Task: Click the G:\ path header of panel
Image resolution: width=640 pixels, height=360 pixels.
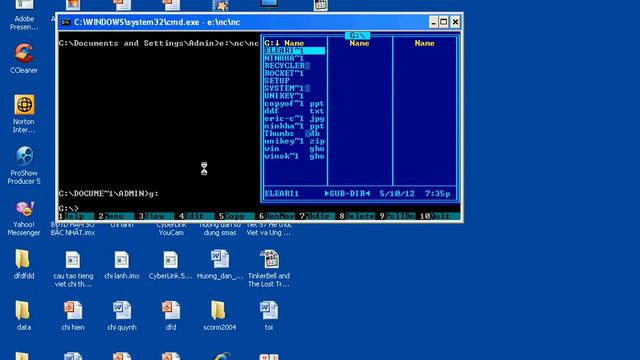Action: 357,36
